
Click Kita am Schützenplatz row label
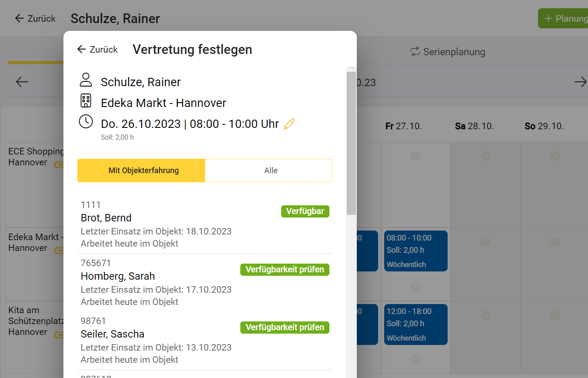pyautogui.click(x=36, y=321)
